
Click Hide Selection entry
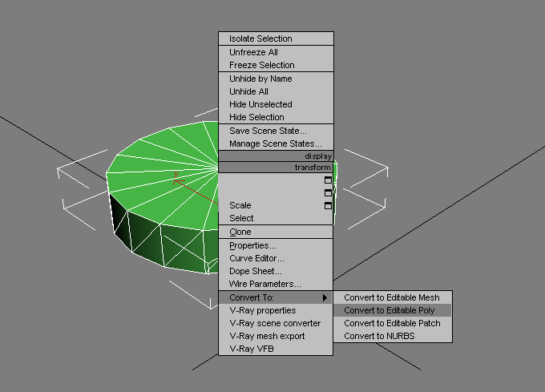point(276,117)
